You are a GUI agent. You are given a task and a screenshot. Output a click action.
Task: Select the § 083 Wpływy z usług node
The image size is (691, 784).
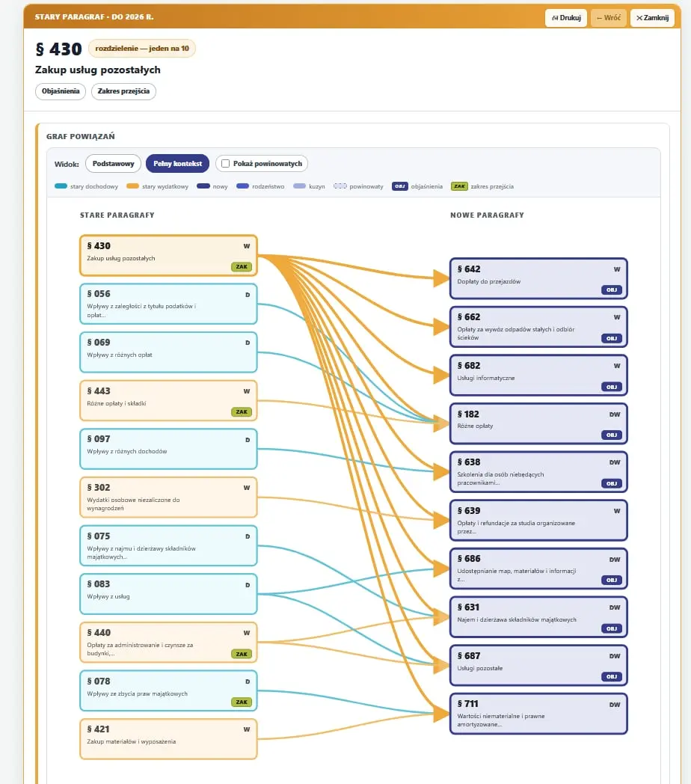pyautogui.click(x=168, y=594)
